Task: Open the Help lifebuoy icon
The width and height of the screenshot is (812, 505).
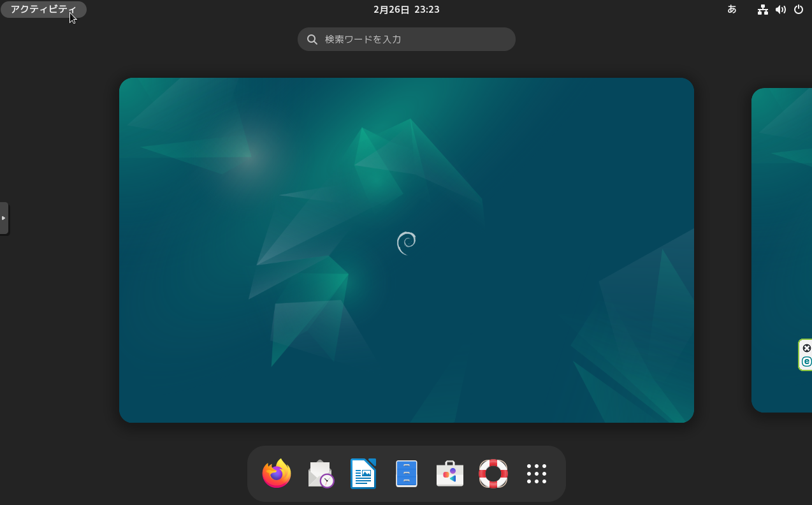Action: point(493,474)
